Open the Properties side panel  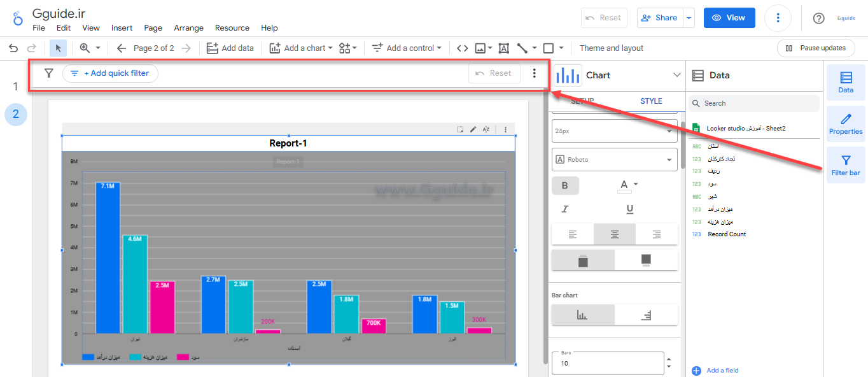coord(845,124)
